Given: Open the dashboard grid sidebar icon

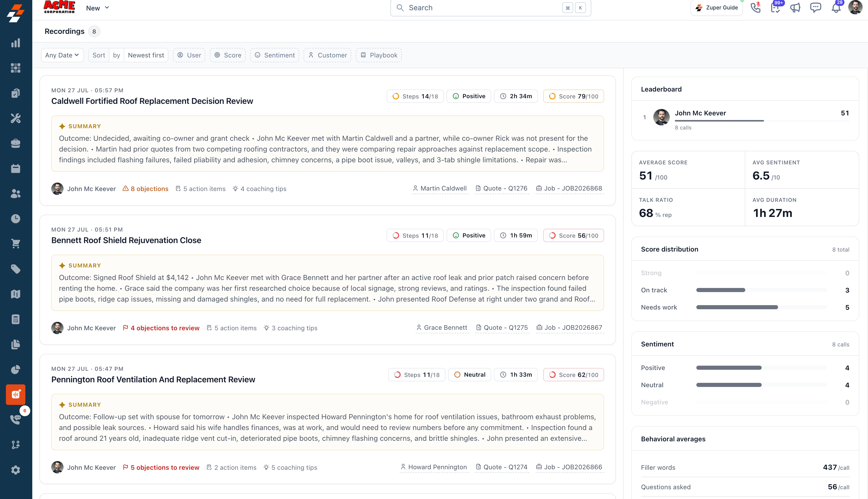Looking at the screenshot, I should 16,68.
